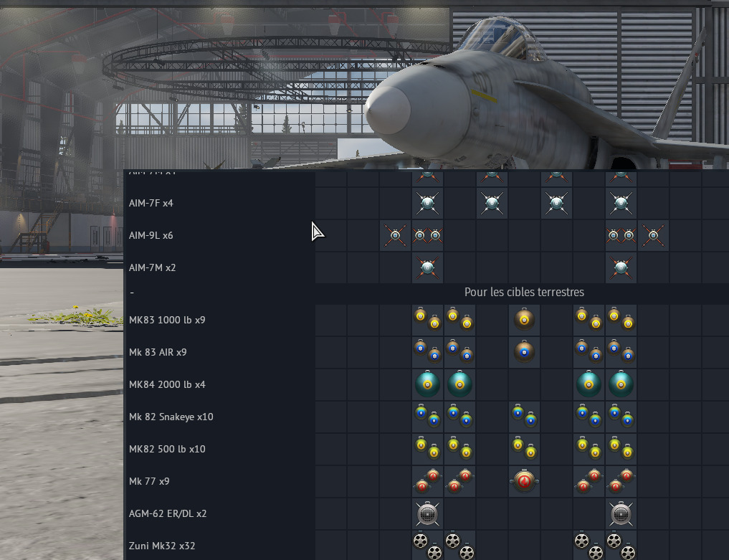Pick rightmost single AIM-9L missile icon

[653, 235]
